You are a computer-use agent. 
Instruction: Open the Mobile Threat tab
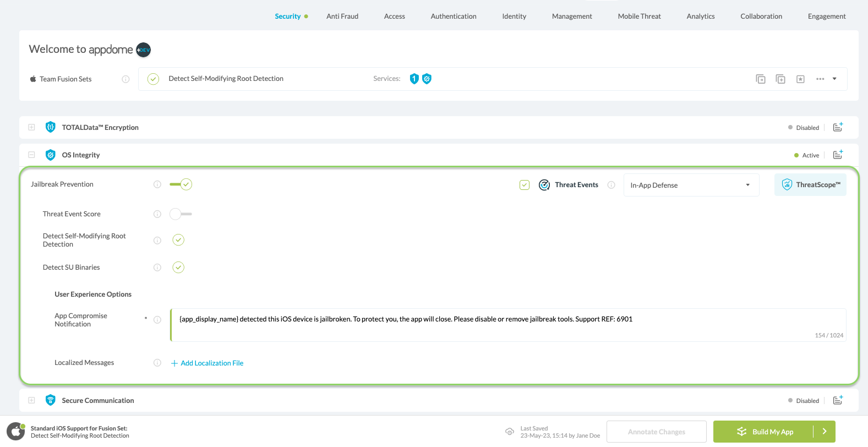coord(639,17)
